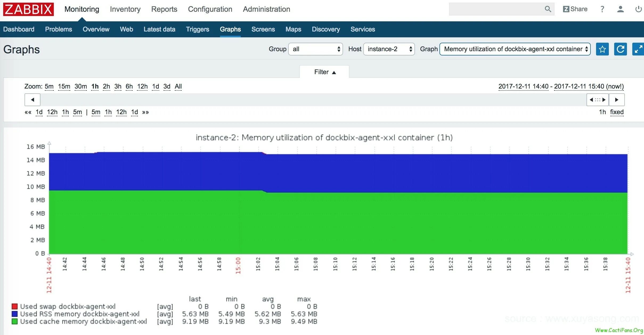Click the logout power icon
The image size is (644, 335).
[x=638, y=9]
